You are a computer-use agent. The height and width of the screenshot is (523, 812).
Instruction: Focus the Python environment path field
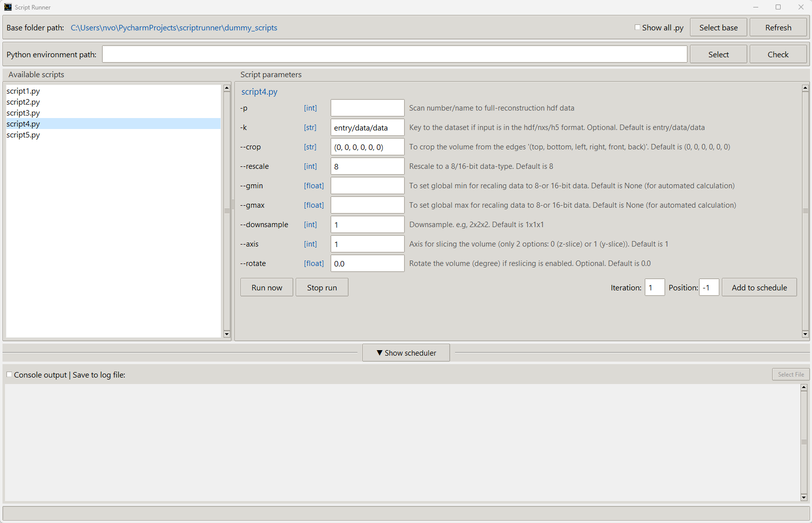point(395,54)
